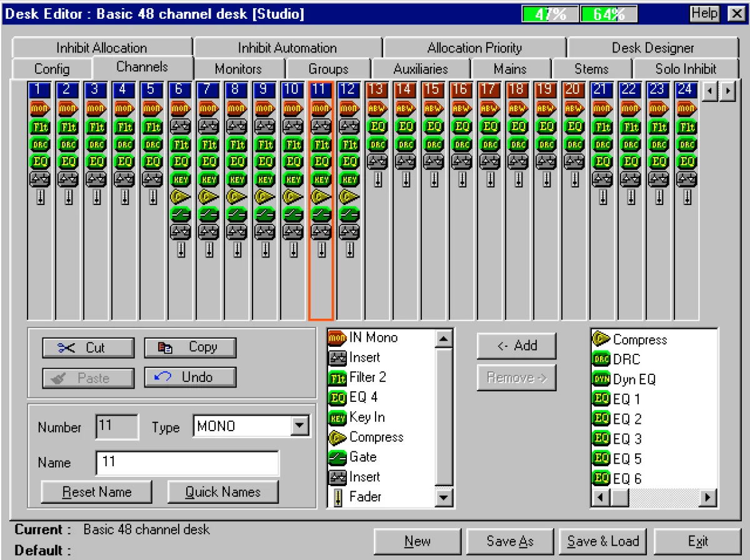This screenshot has height=560, width=750.
Task: Open Quick Names
Action: tap(222, 492)
